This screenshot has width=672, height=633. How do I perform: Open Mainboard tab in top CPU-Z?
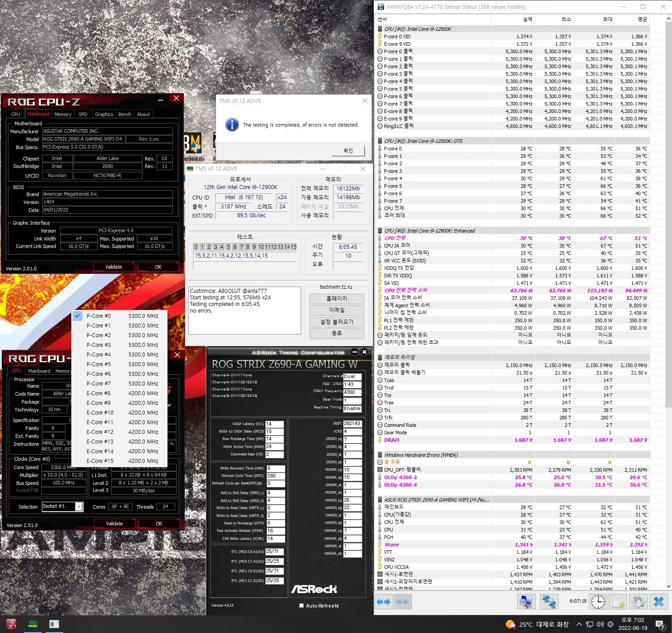[x=38, y=114]
